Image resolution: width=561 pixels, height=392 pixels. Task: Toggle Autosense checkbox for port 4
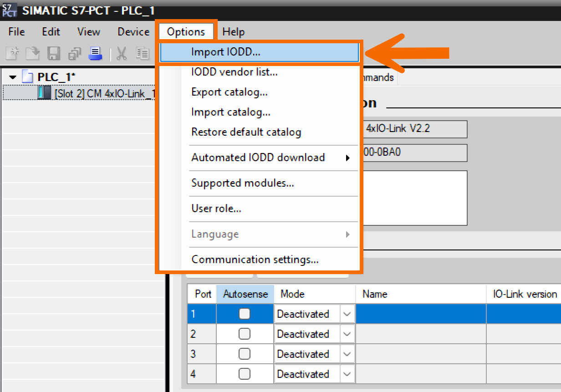coord(245,374)
